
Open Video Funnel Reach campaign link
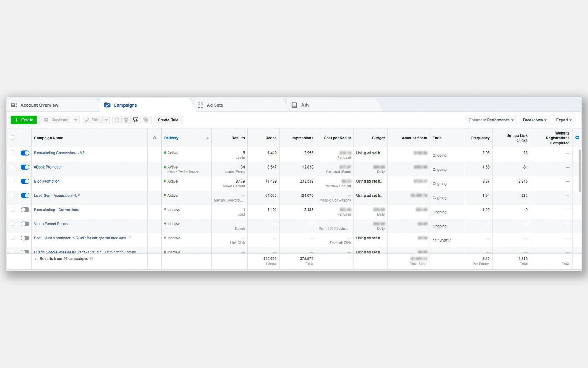pos(51,224)
